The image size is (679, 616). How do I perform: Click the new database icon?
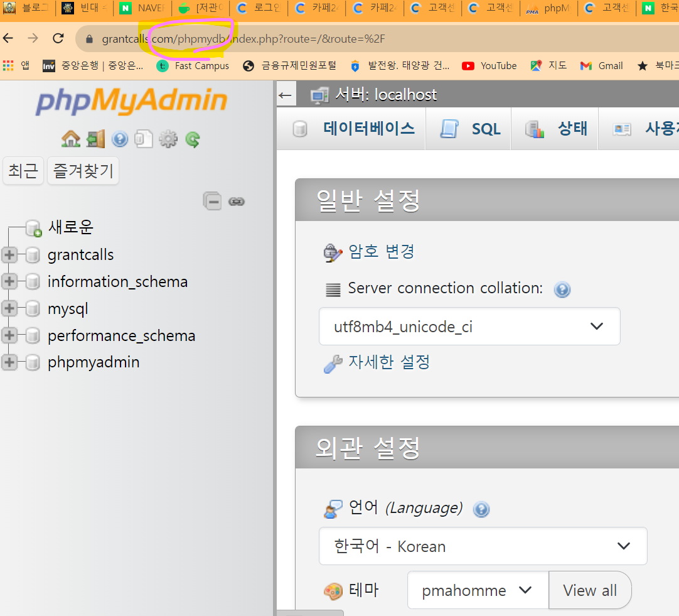click(x=33, y=227)
